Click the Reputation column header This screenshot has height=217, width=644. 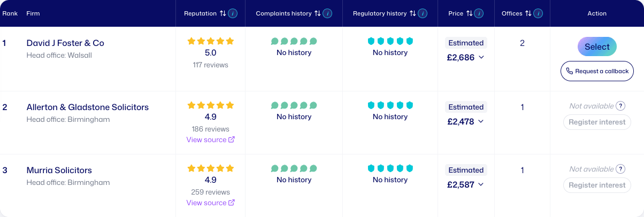coord(200,13)
